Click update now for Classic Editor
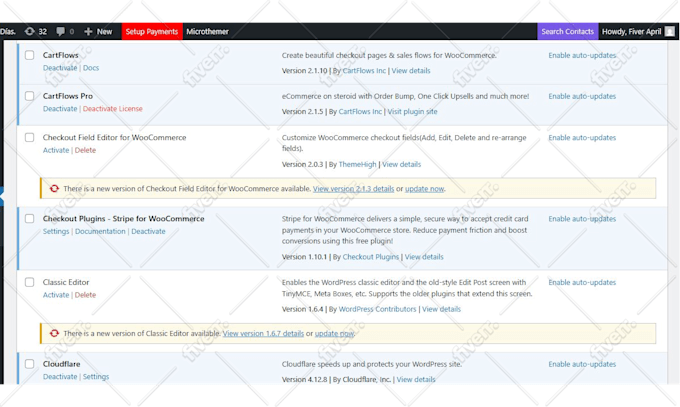This screenshot has width=680, height=407. click(334, 334)
